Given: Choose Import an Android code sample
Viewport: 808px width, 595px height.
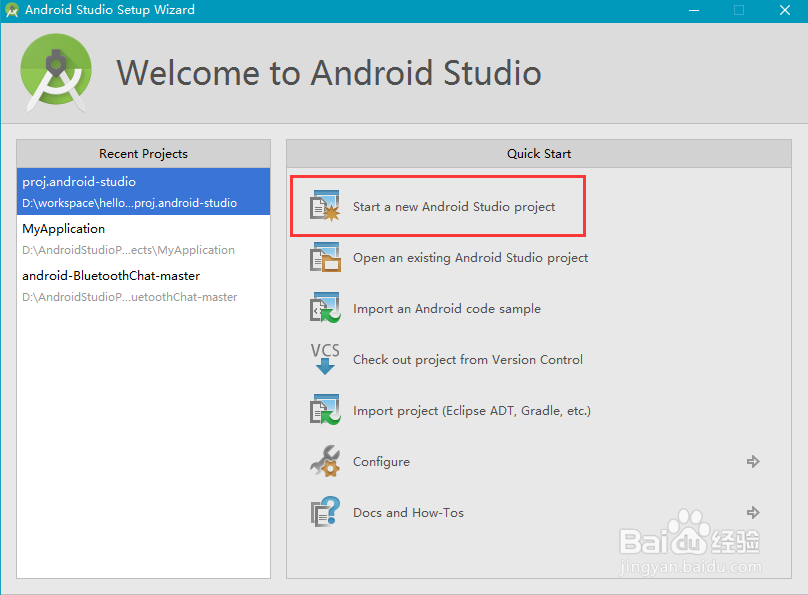Looking at the screenshot, I should (x=447, y=309).
